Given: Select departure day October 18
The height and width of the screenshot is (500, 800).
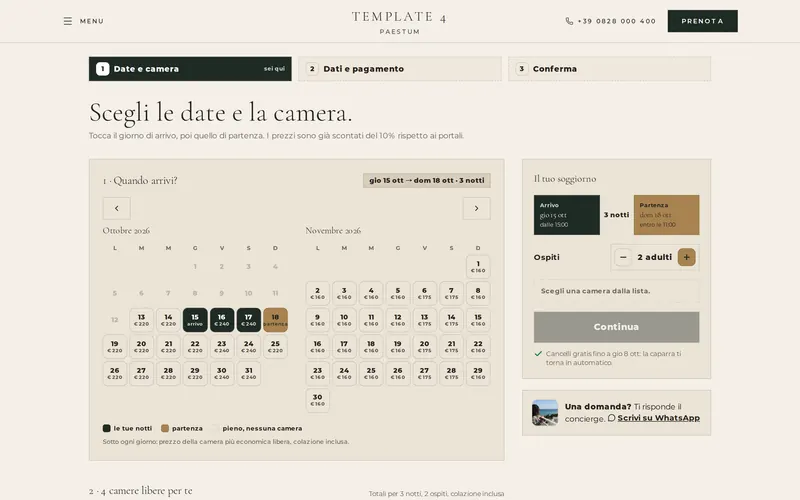Looking at the screenshot, I should [276, 320].
